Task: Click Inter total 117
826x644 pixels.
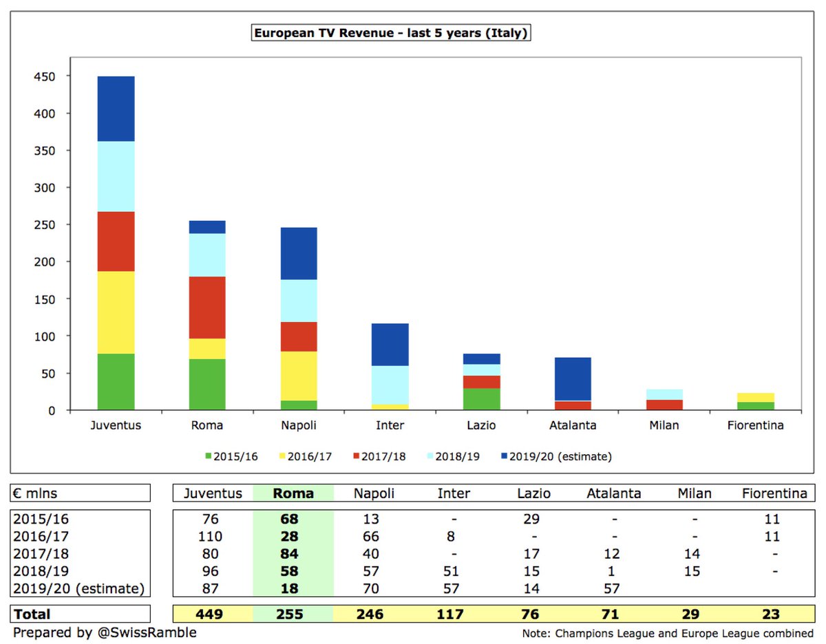Action: coord(451,614)
